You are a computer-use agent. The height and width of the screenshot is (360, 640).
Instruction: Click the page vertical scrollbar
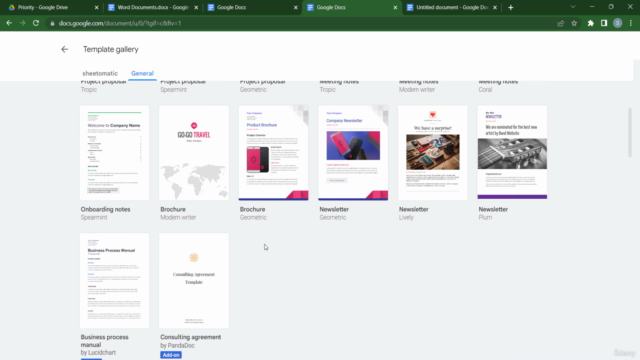pyautogui.click(x=630, y=133)
